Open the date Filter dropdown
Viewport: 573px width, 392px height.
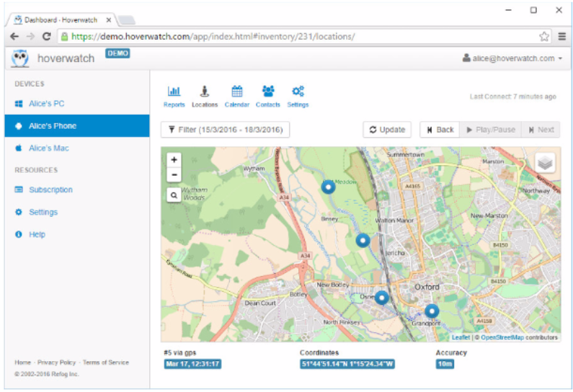pos(225,130)
